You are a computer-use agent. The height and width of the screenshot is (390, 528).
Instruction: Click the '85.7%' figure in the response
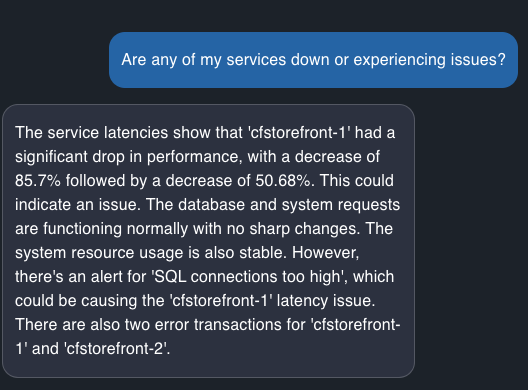(38, 181)
